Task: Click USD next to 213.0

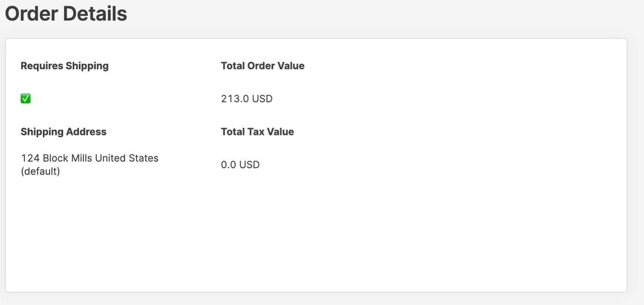Action: (x=262, y=98)
